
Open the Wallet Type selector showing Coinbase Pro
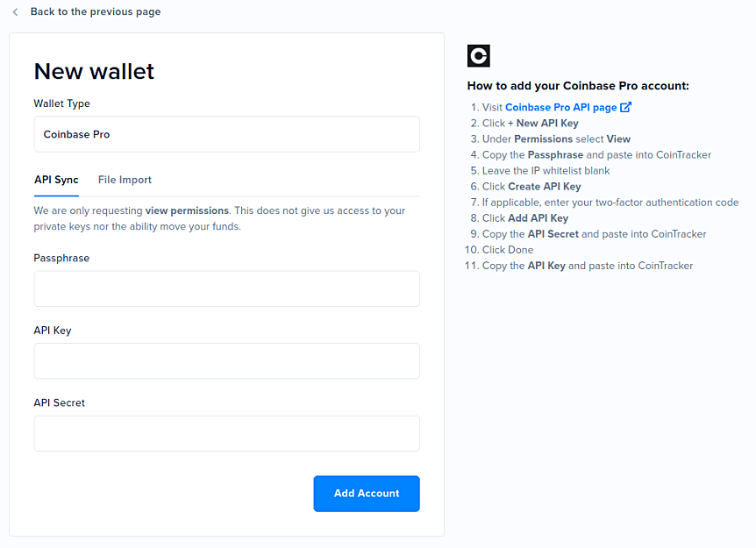[226, 134]
